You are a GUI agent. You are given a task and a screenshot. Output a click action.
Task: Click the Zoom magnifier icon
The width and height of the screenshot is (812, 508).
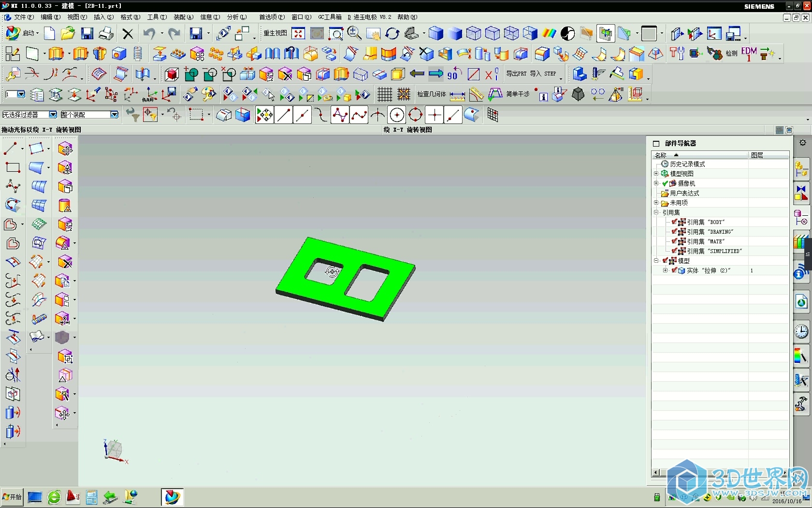(354, 33)
